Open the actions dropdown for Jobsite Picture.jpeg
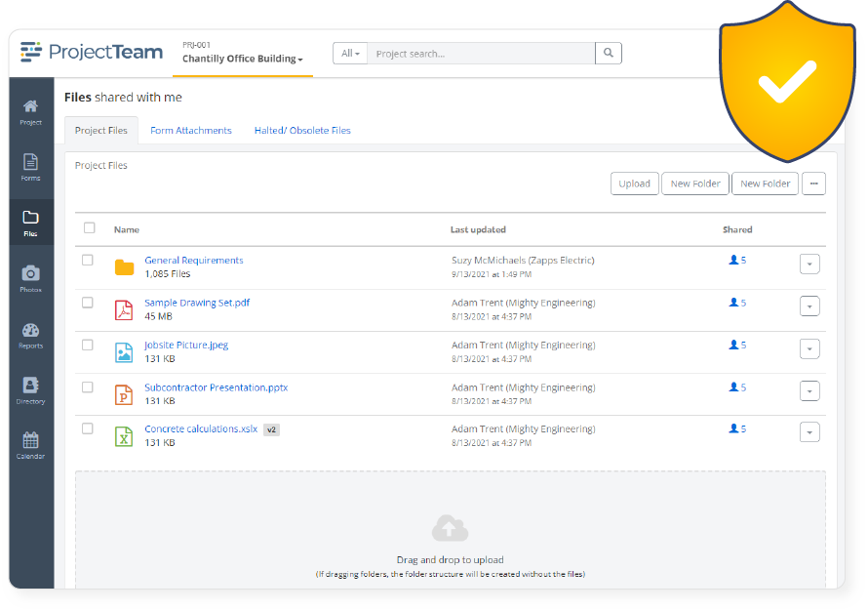Screen dimensions: 868x611 809,347
